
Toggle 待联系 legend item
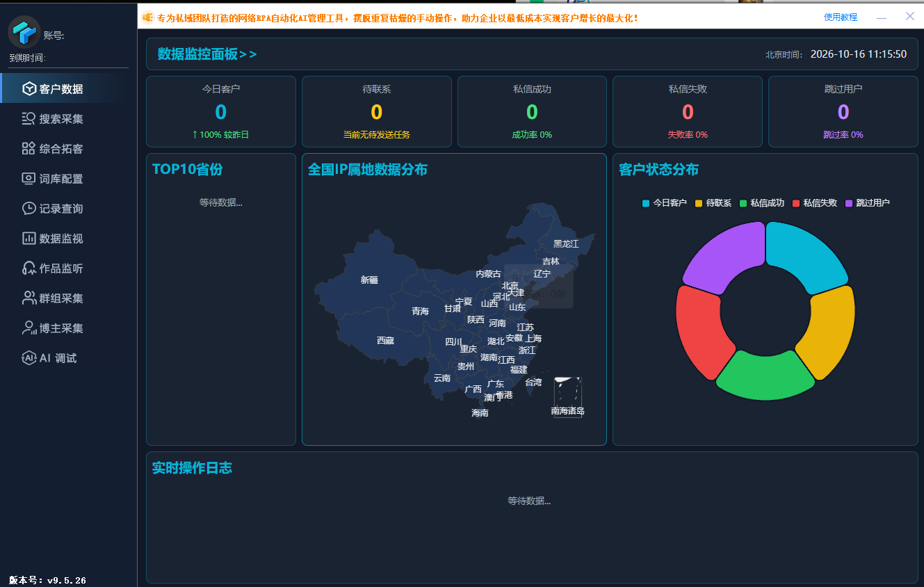point(713,203)
